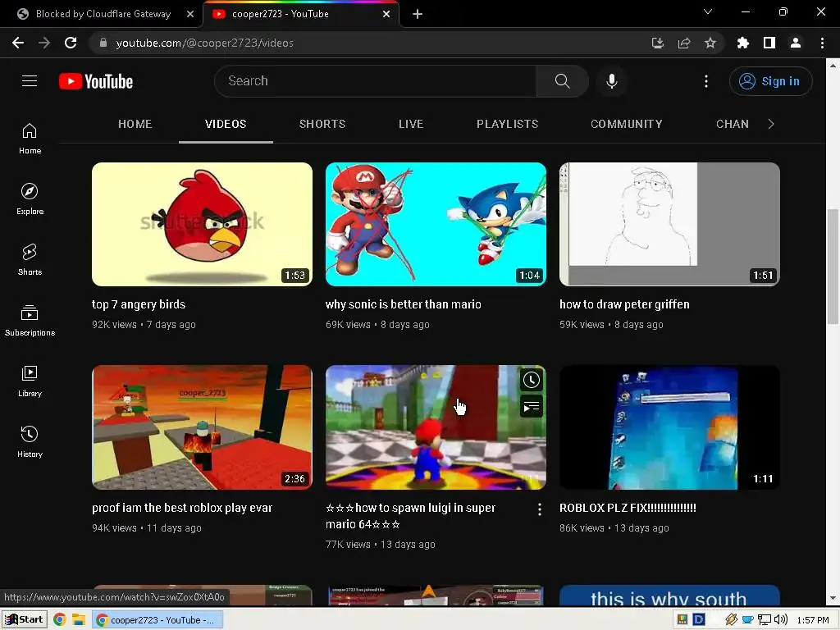View site information lock icon
Viewport: 840px width, 630px height.
[103, 43]
